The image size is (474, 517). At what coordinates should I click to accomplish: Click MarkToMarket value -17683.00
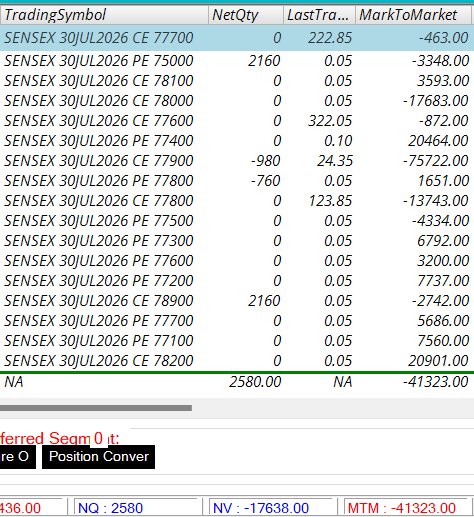[436, 101]
